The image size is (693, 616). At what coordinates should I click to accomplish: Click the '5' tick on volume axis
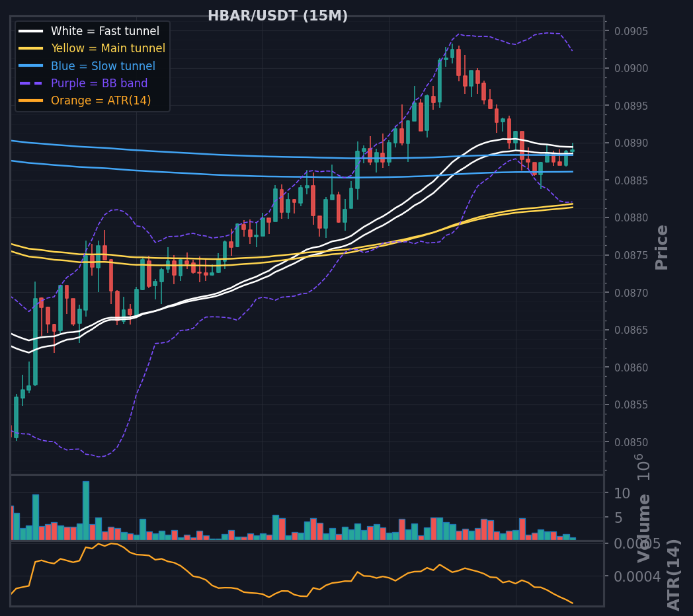[618, 518]
